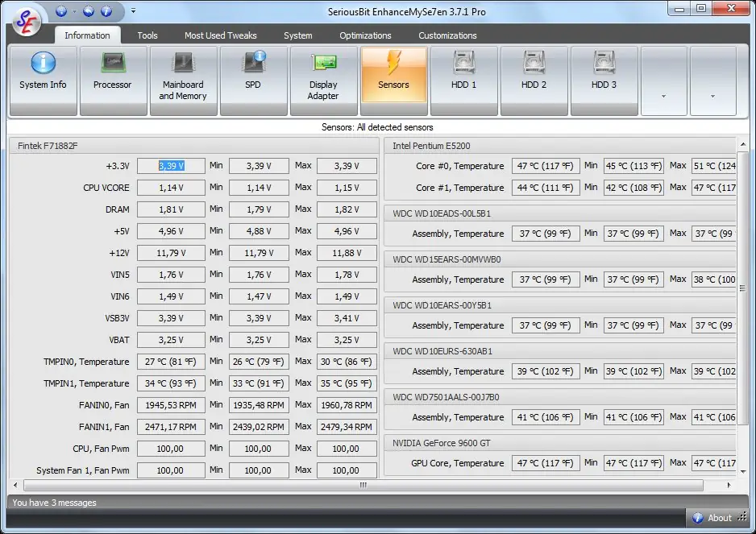Screen dimensions: 756x534
Task: Open the Optimizations tab
Action: click(x=365, y=35)
